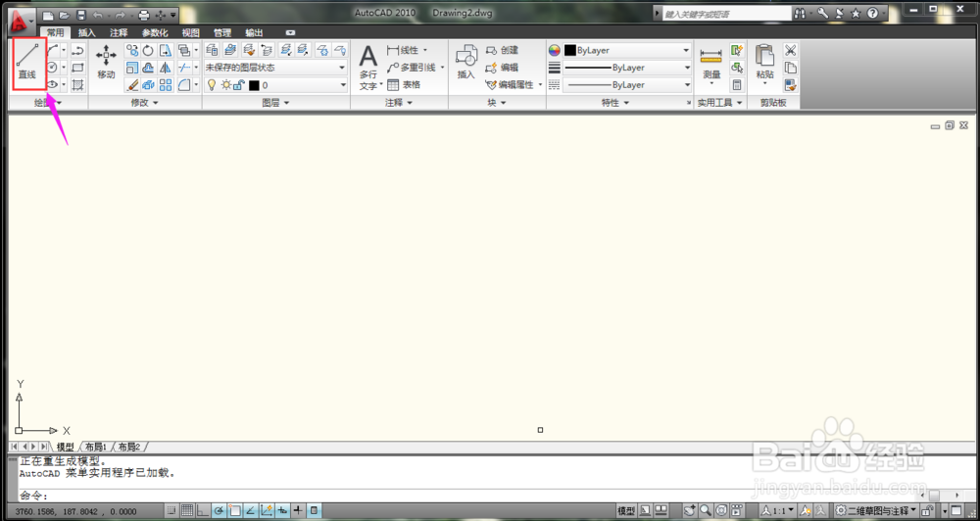Open the Help question mark icon
The image size is (980, 521).
click(x=872, y=13)
